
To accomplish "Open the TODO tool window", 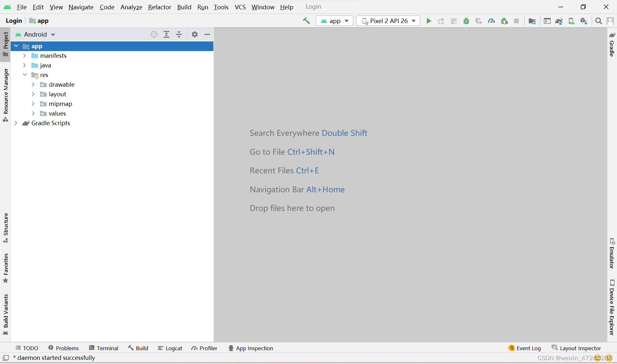I will pos(27,348).
